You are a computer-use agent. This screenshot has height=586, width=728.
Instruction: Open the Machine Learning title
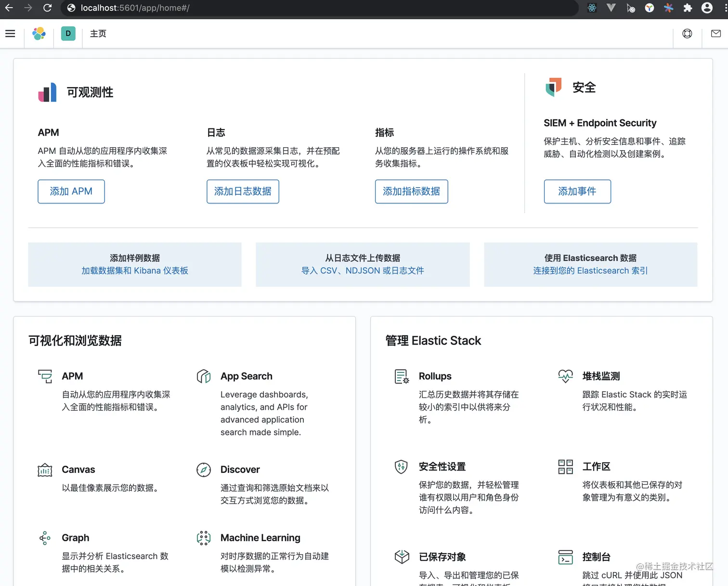point(260,538)
